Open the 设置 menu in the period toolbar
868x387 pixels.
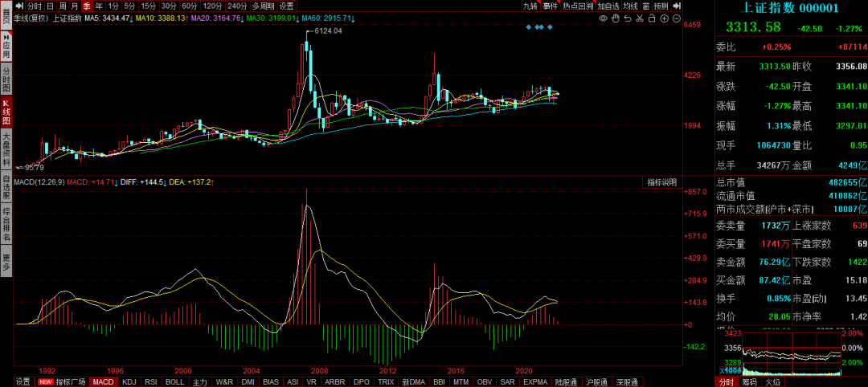[x=287, y=6]
